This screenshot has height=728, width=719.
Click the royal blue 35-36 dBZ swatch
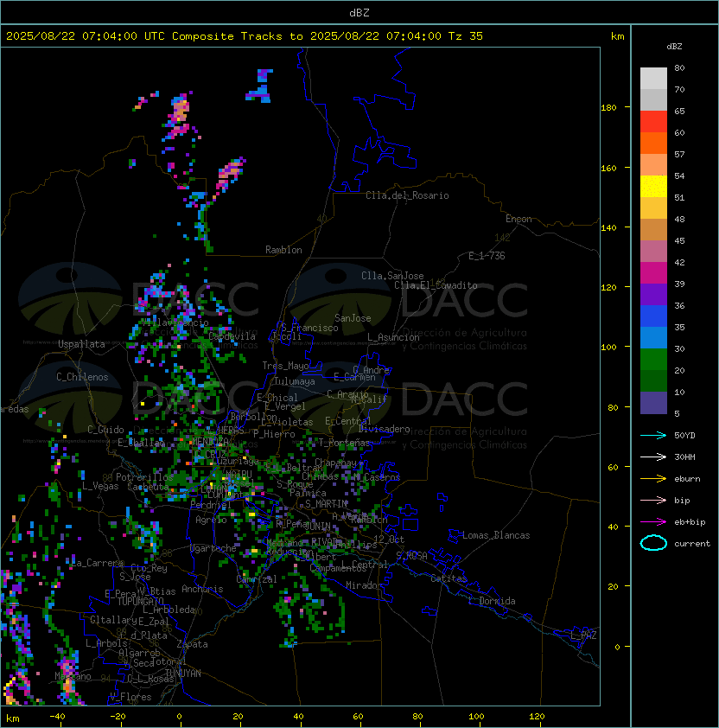(653, 316)
